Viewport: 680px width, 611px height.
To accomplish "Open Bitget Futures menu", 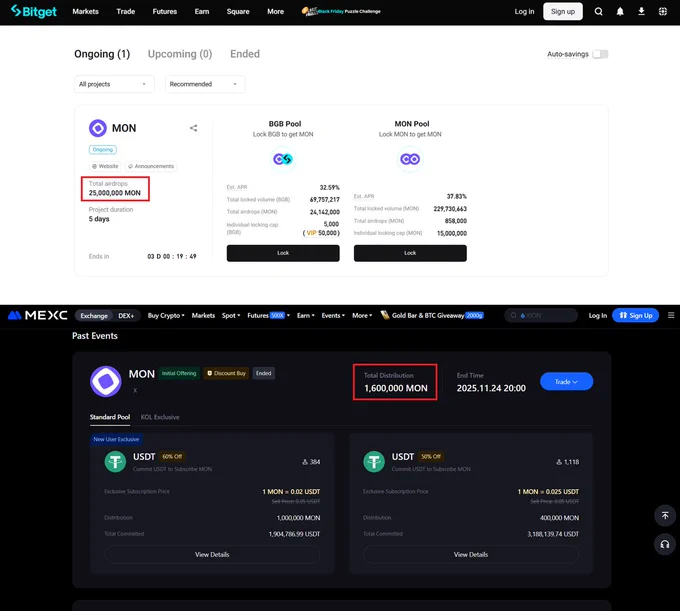I will click(165, 12).
